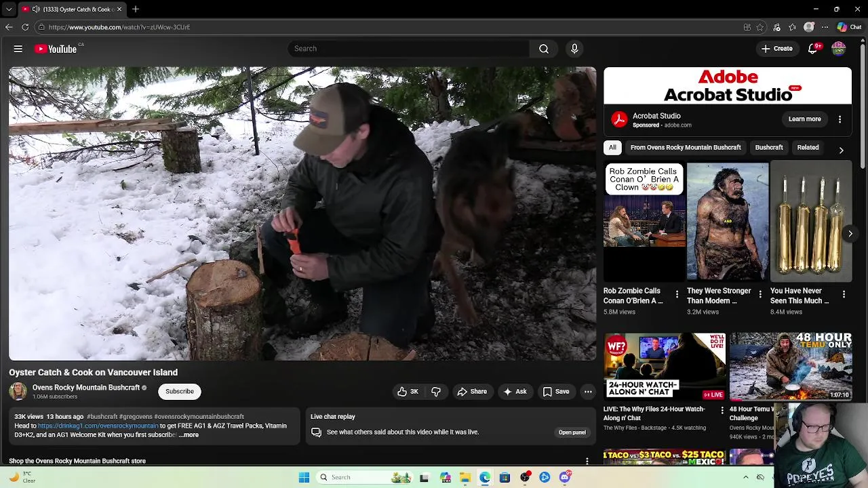This screenshot has width=868, height=488.
Task: Open the live chat replay panel
Action: click(572, 432)
